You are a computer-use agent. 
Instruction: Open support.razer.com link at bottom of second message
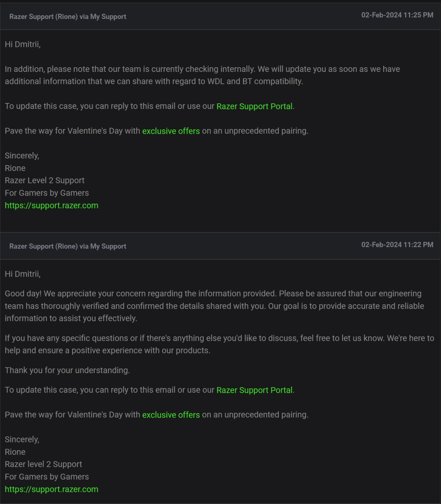click(52, 489)
